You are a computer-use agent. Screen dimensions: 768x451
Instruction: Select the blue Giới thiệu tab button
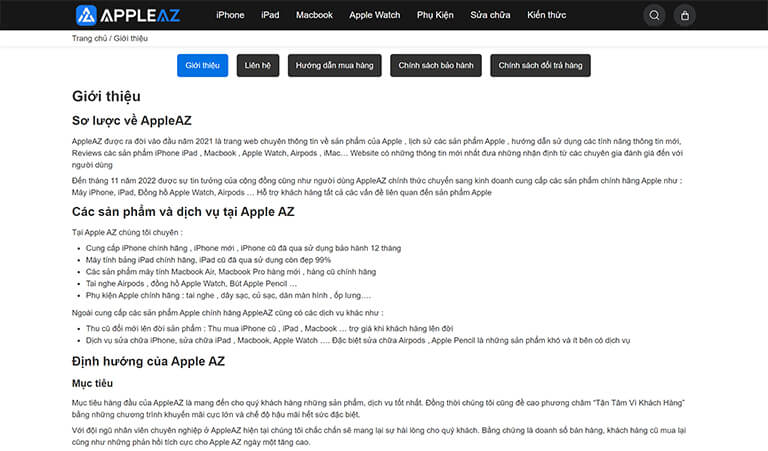[202, 65]
